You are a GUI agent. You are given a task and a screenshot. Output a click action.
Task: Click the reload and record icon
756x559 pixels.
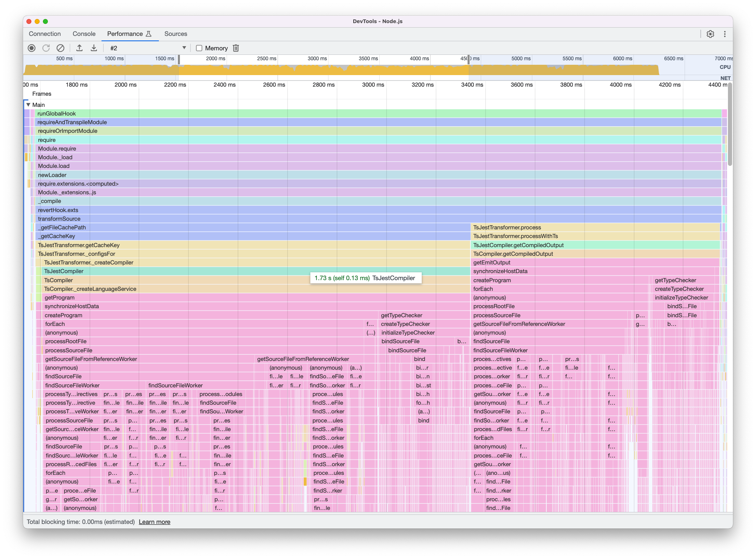[x=46, y=48]
